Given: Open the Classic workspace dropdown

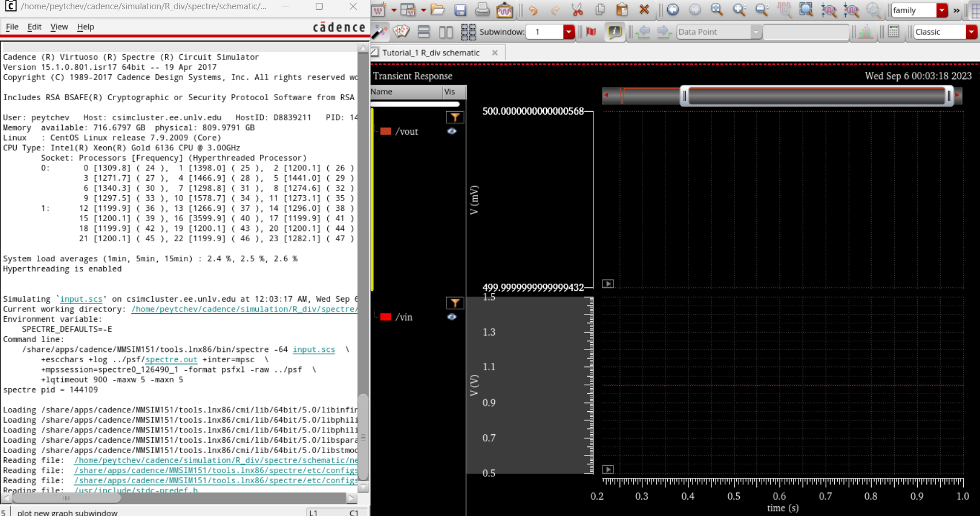Looking at the screenshot, I should point(971,32).
